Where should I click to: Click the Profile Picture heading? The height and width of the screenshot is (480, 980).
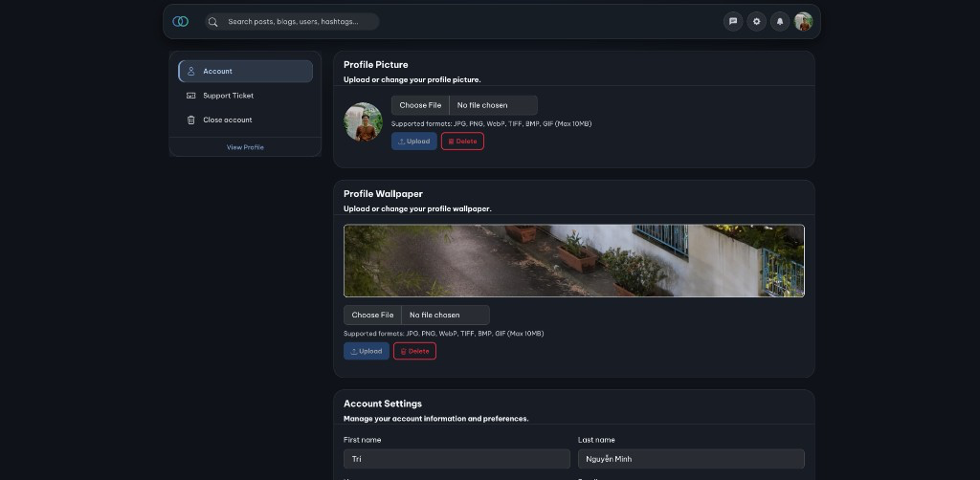[x=375, y=65]
